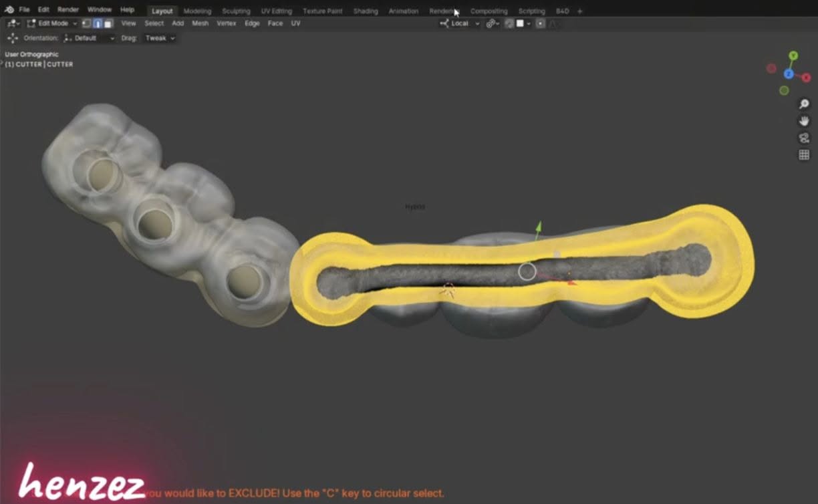This screenshot has height=504, width=818.
Task: Open the snap target dropdown
Action: point(523,23)
